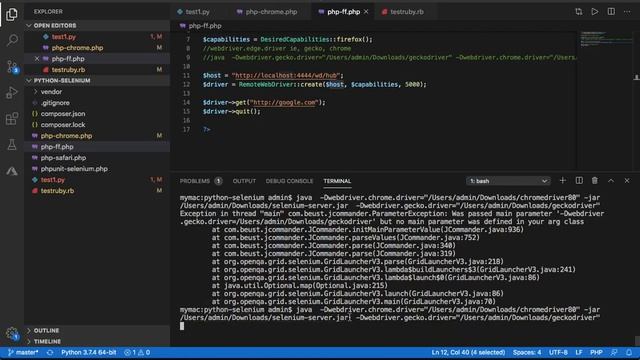Viewport: 640px width, 360px height.
Task: Open php-safari.php file
Action: pos(97,158)
